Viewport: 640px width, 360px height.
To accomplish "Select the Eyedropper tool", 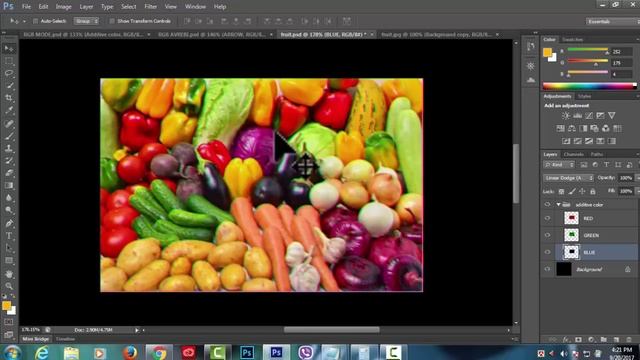I will click(x=9, y=110).
